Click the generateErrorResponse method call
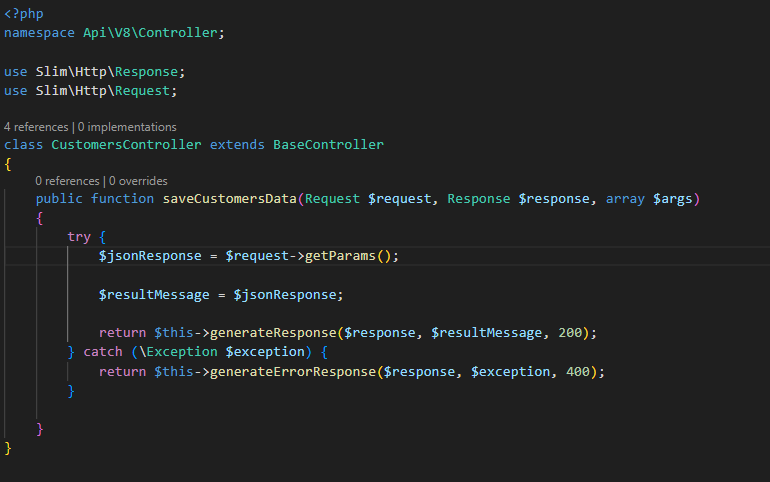Viewport: 770px width, 482px height. coord(293,372)
